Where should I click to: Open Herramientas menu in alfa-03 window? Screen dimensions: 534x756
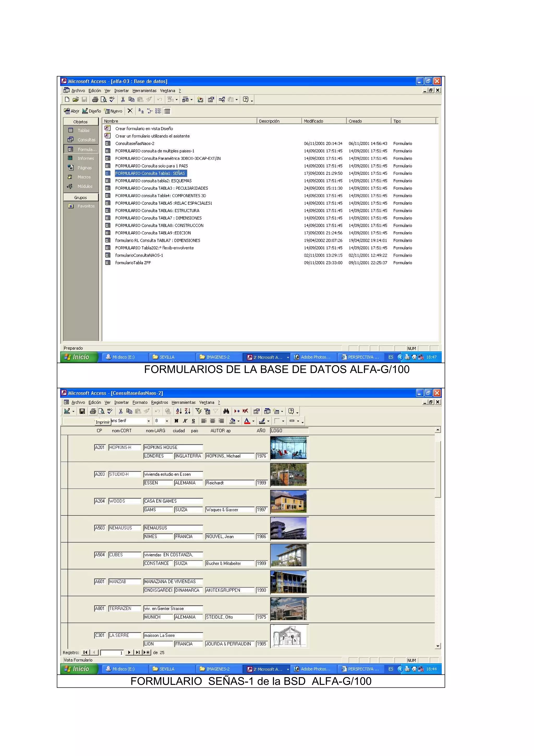pyautogui.click(x=144, y=91)
